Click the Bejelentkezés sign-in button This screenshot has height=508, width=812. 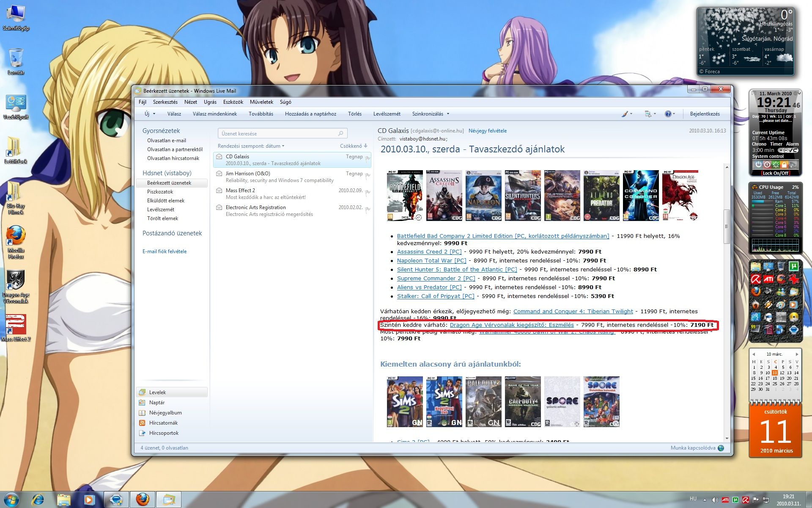[705, 114]
